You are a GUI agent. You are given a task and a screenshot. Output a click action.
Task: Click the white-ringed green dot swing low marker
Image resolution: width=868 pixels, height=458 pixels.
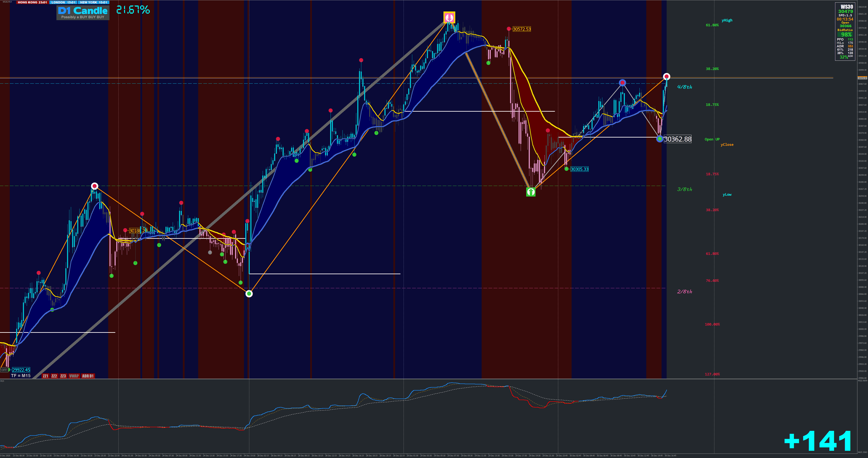tap(249, 294)
